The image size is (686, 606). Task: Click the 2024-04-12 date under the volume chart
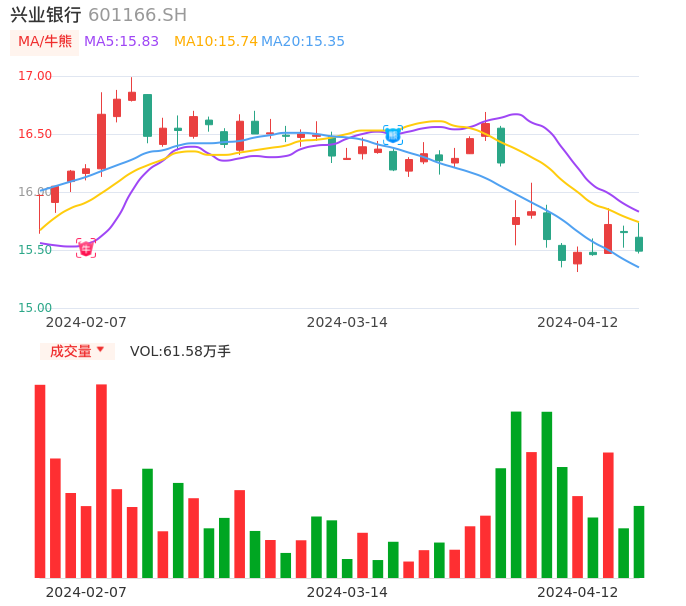pos(578,592)
